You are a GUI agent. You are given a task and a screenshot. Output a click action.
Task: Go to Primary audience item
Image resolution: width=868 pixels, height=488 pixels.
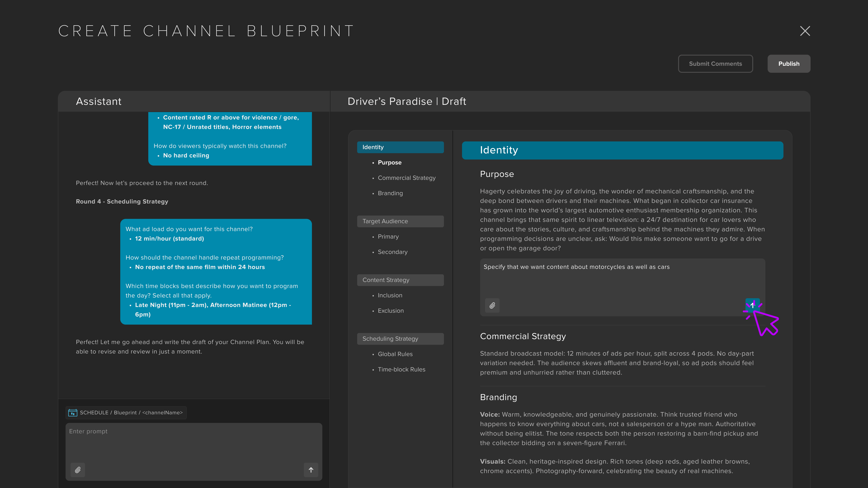point(388,237)
